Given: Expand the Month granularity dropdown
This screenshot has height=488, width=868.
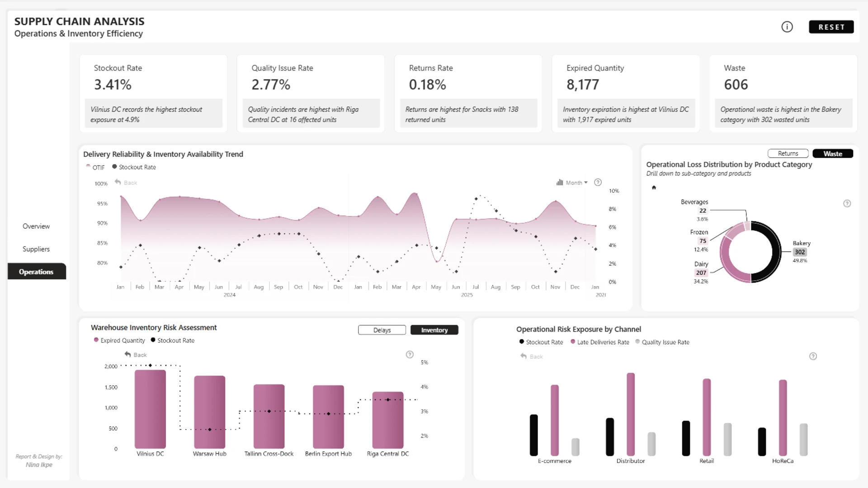Looking at the screenshot, I should point(577,183).
